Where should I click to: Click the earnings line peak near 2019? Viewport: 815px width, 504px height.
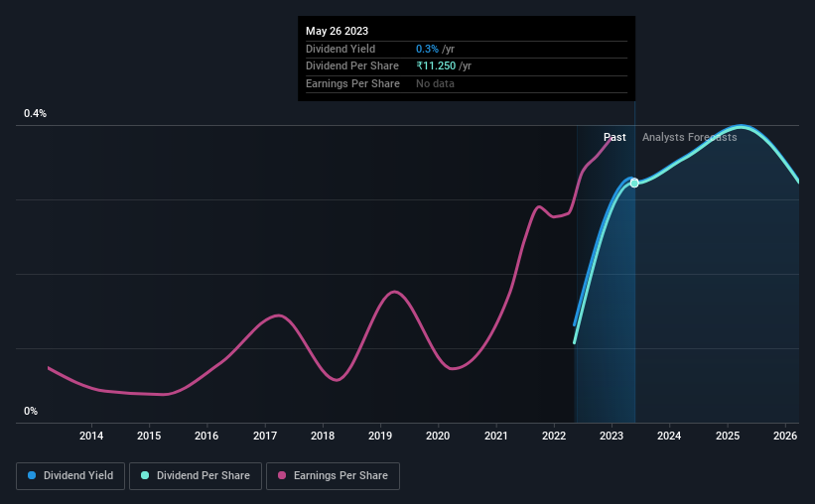tap(394, 292)
